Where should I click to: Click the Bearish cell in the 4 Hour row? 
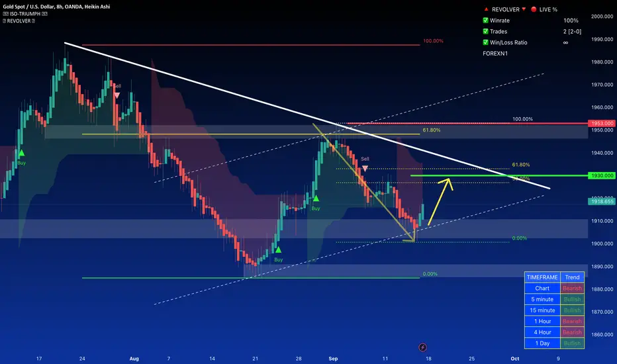pyautogui.click(x=572, y=332)
